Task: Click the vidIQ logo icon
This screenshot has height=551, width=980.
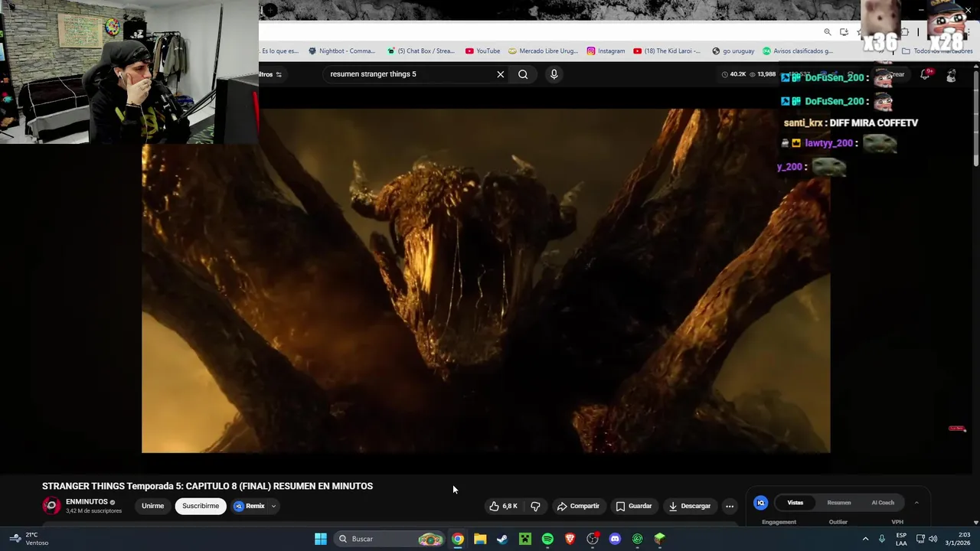Action: click(760, 503)
